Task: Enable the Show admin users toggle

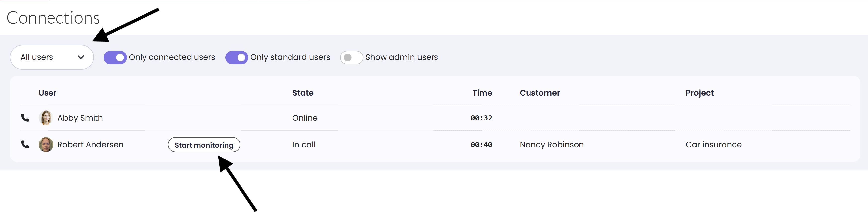Action: click(351, 58)
